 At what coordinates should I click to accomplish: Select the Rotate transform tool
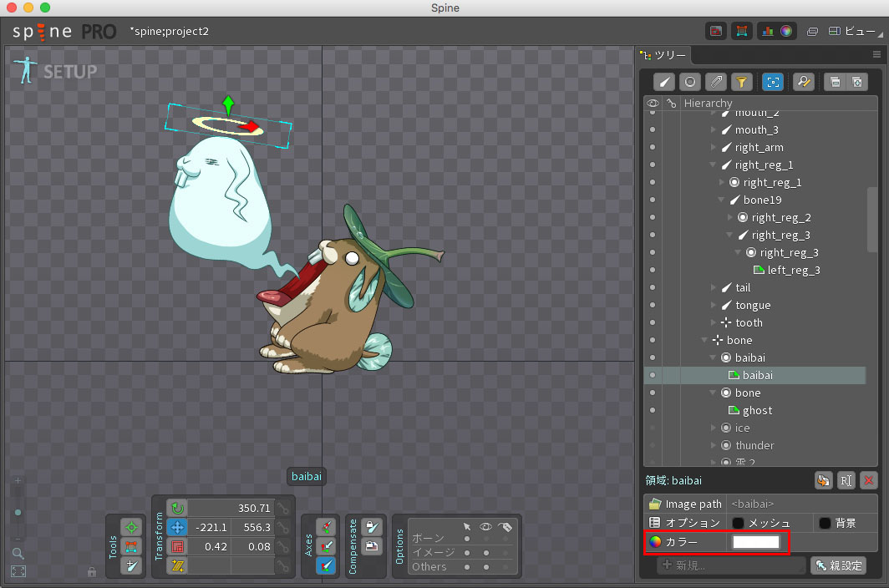tap(177, 508)
